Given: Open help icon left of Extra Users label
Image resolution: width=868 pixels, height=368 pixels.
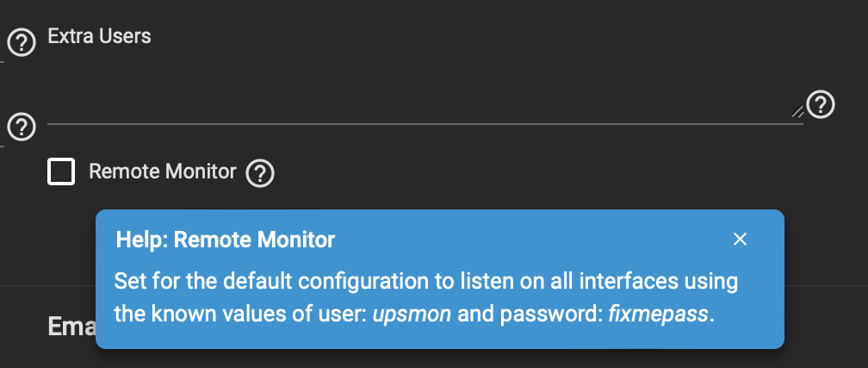Looking at the screenshot, I should (x=22, y=43).
